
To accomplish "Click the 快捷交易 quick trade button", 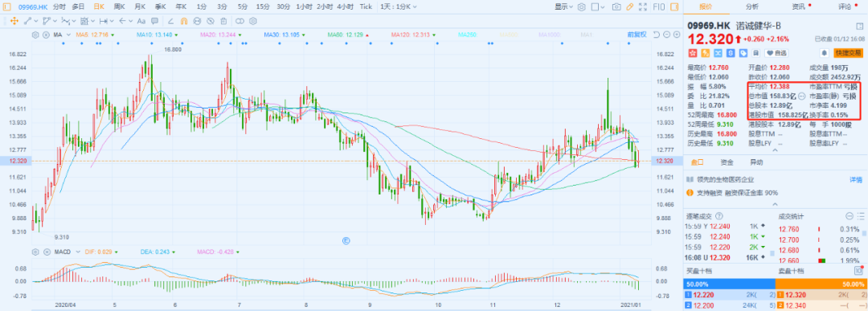I will pos(848,53).
